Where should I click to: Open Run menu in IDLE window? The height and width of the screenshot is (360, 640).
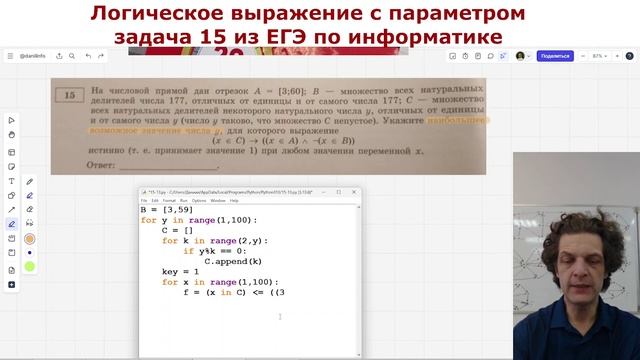(x=184, y=201)
